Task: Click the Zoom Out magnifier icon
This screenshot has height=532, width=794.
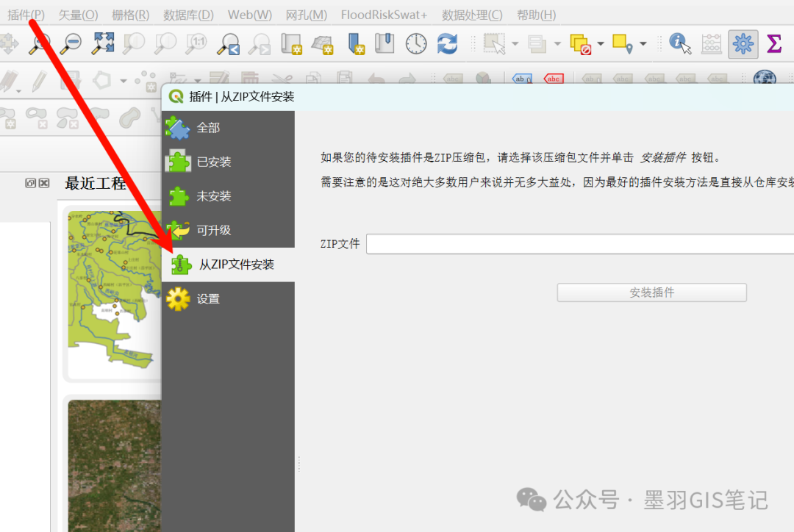Action: pos(71,44)
